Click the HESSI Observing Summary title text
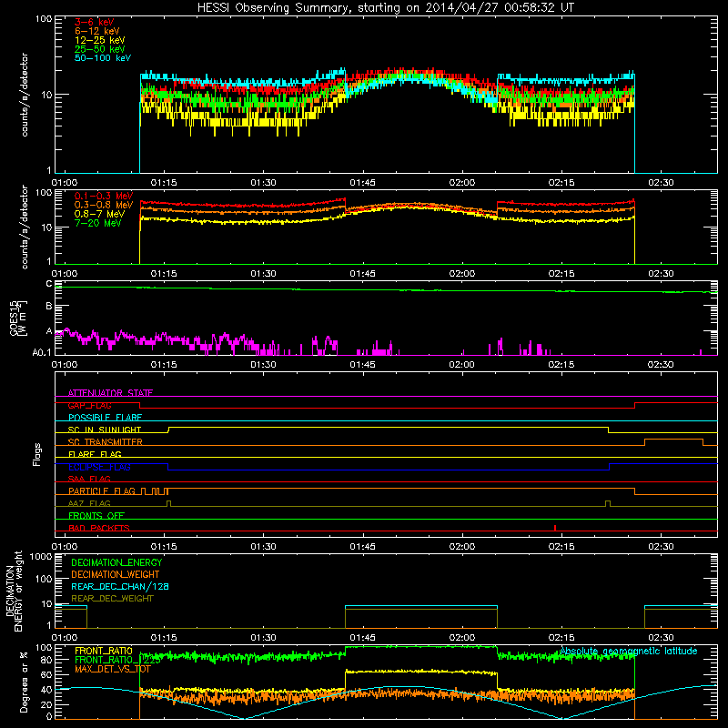 [385, 8]
